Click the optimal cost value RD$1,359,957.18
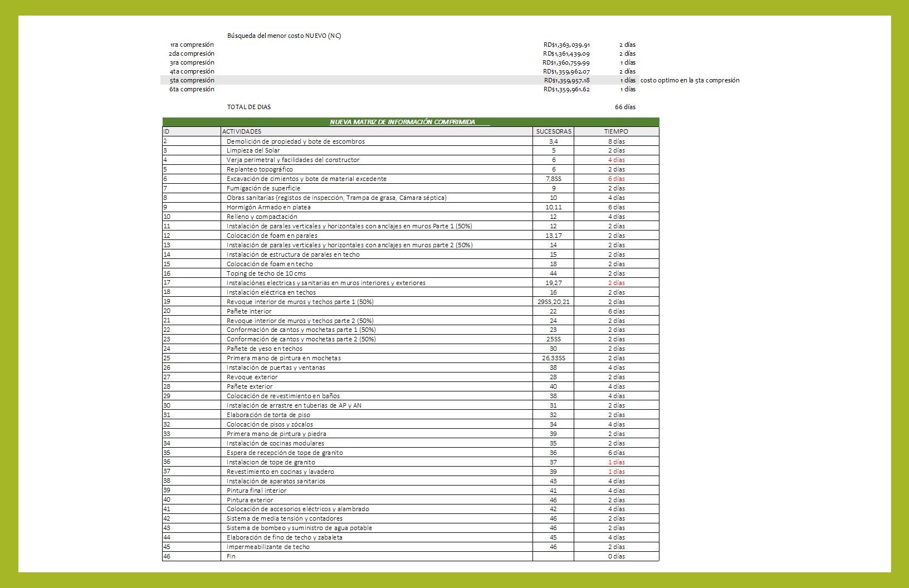This screenshot has width=909, height=588. point(567,80)
